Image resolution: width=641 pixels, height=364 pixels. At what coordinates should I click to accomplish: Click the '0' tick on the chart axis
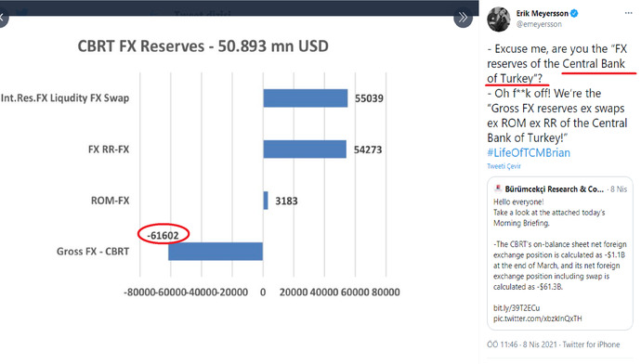click(263, 292)
